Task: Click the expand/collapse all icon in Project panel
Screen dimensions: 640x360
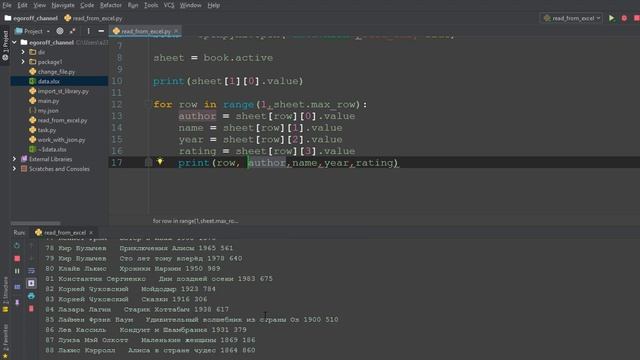Action: click(72, 31)
